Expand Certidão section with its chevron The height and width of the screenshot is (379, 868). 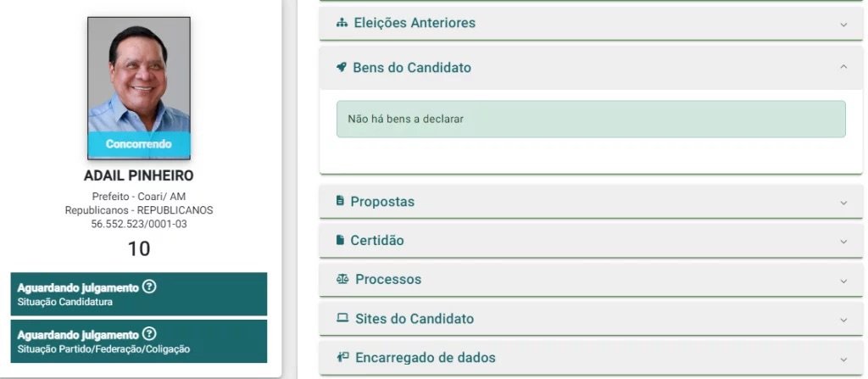(x=843, y=241)
